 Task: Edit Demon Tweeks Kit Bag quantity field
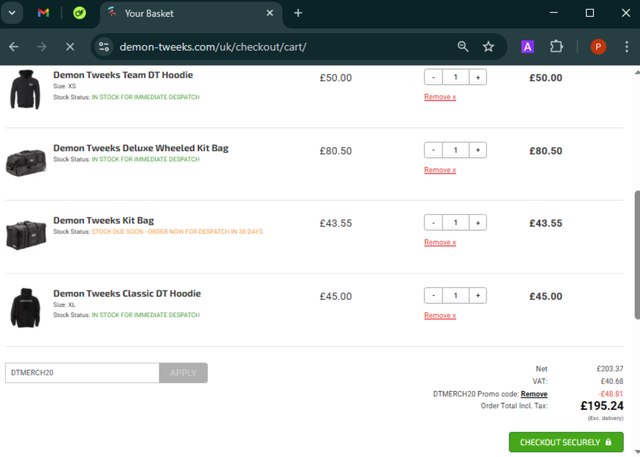tap(456, 222)
